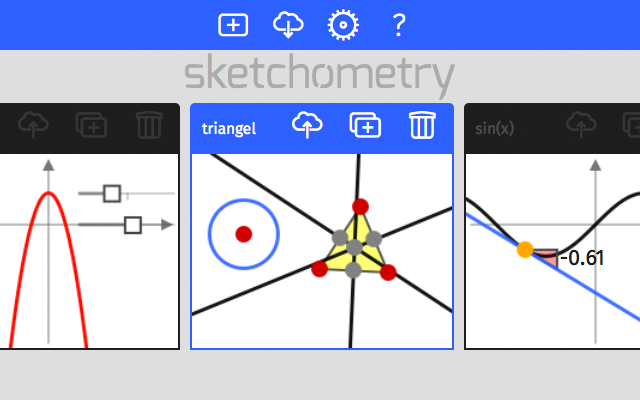Click the triangel sketch title
Screen dimensions: 640x400
tap(229, 129)
